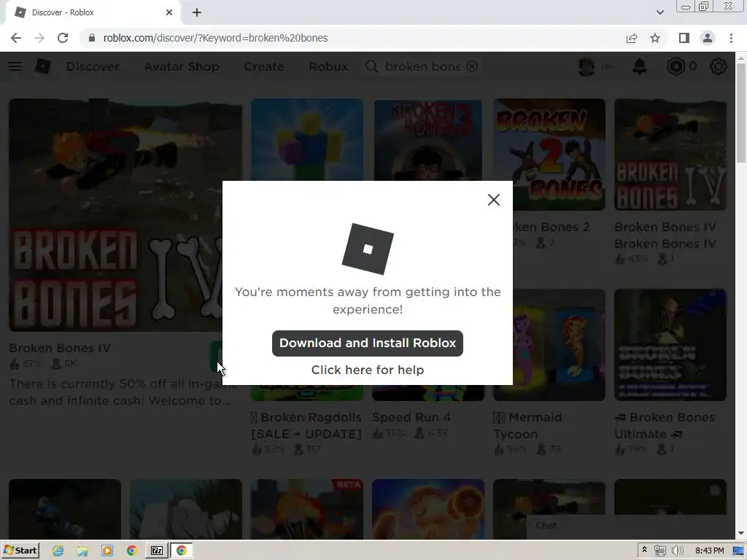Open the media player taskbar icon
Viewport: 747px width, 560px height.
coord(107,551)
